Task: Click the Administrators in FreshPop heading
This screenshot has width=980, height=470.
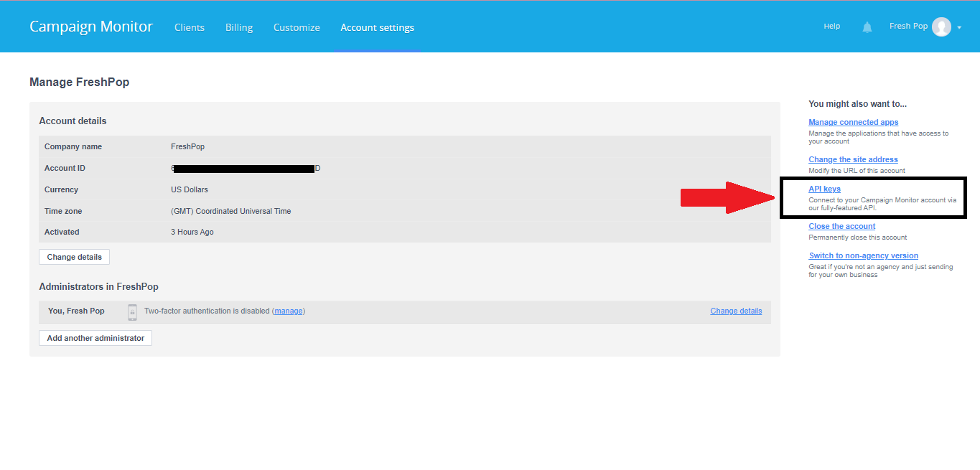Action: tap(98, 286)
